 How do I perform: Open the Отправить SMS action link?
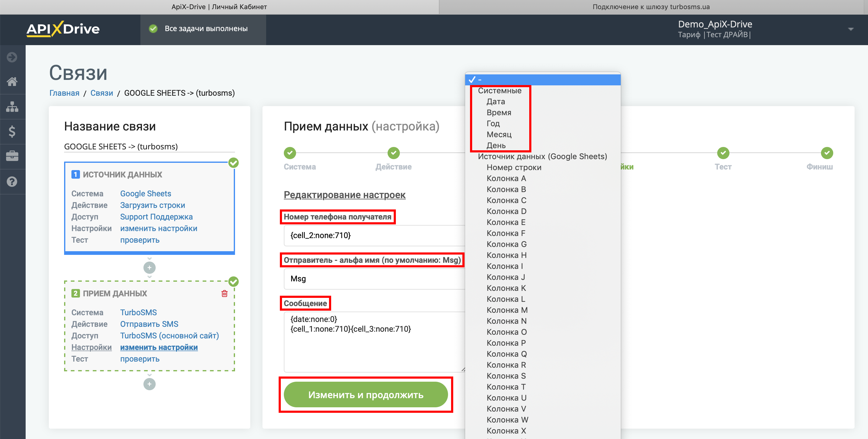click(x=149, y=324)
